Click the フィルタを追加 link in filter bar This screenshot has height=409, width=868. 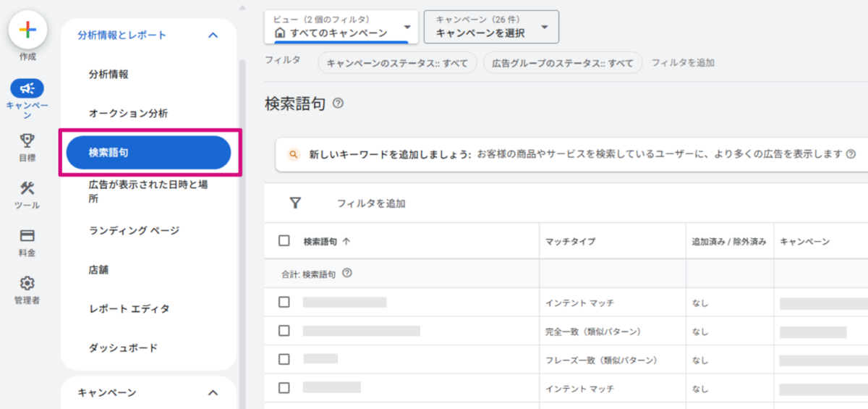click(683, 63)
